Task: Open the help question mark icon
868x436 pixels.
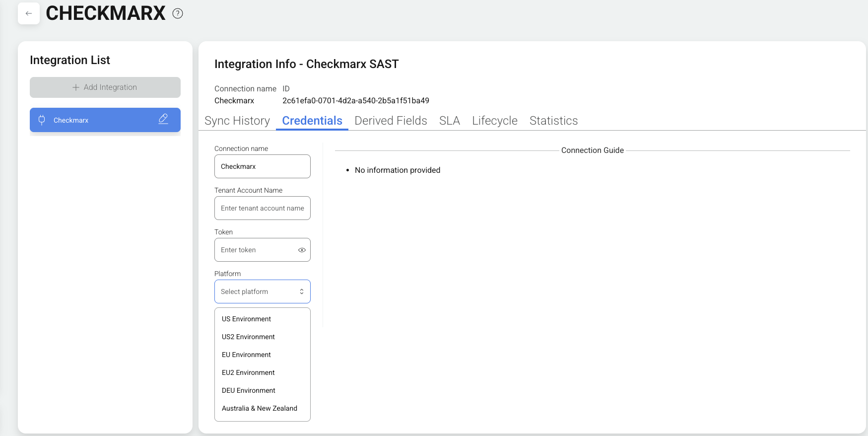Action: tap(178, 13)
